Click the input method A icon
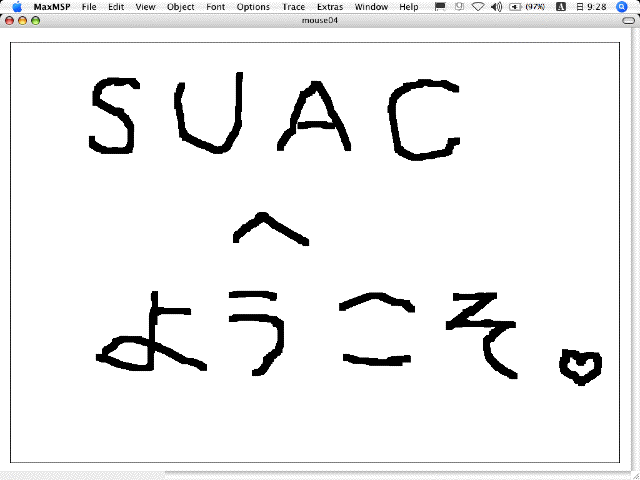Screen dimensions: 640x480 (561, 7)
